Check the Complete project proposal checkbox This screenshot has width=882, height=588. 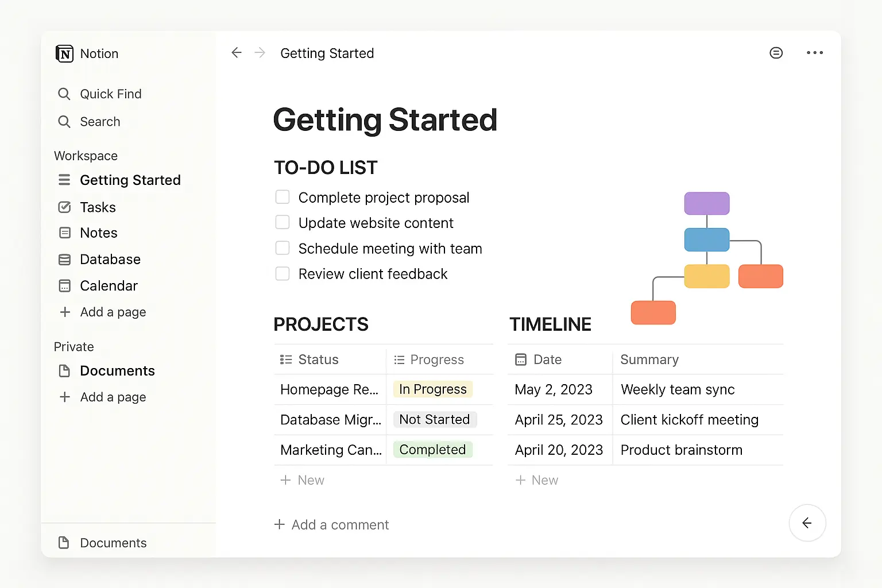[x=283, y=197]
